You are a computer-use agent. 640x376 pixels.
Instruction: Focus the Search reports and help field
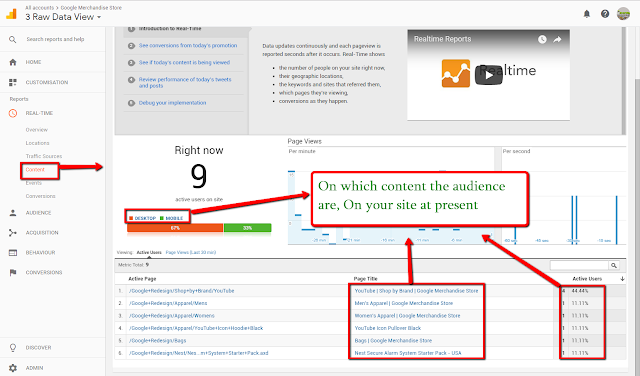click(55, 40)
